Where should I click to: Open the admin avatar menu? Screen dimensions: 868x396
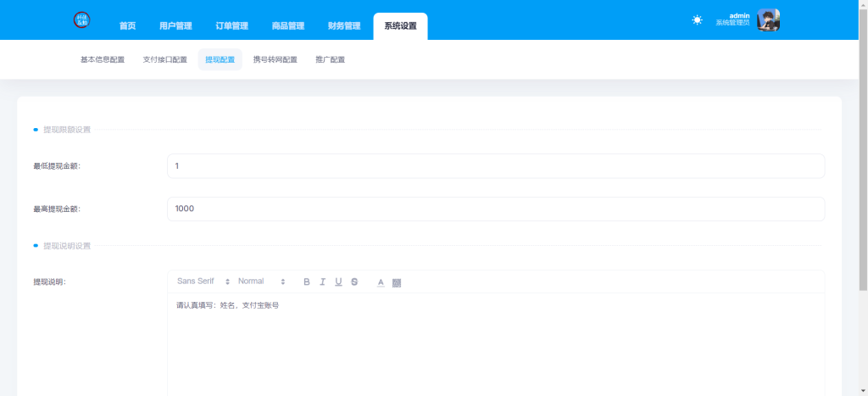pos(768,20)
